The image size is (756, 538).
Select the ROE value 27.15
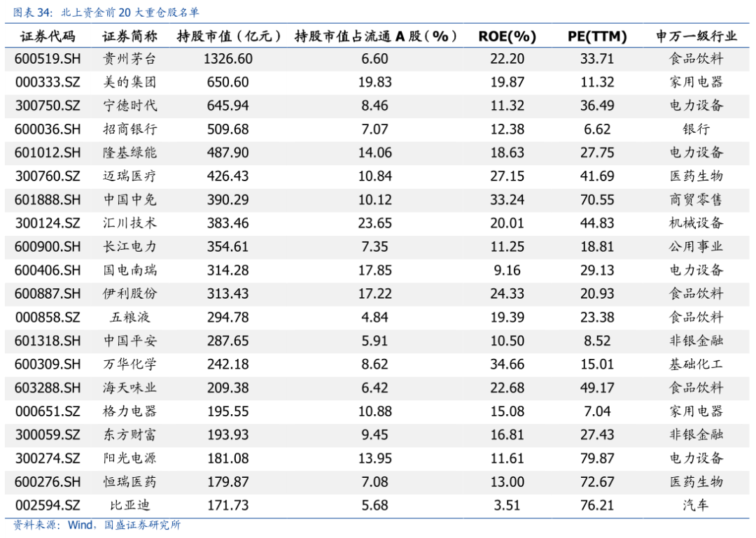[x=507, y=176]
